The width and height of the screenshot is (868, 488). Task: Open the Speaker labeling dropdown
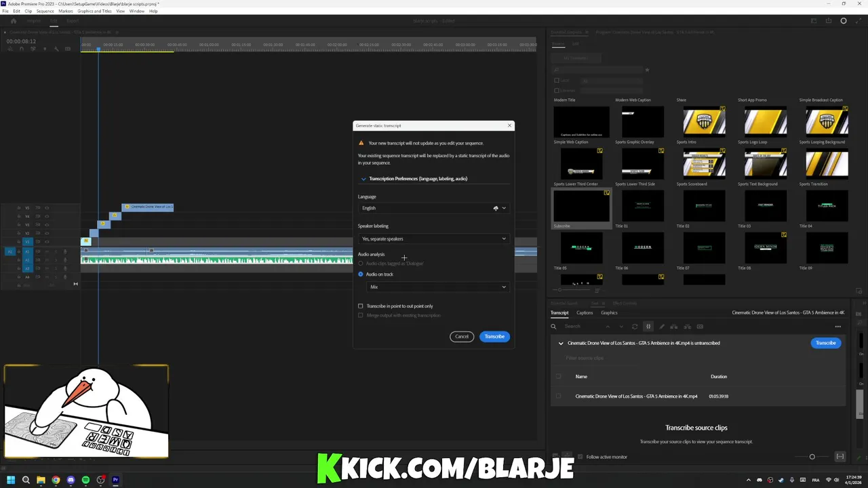click(x=433, y=239)
